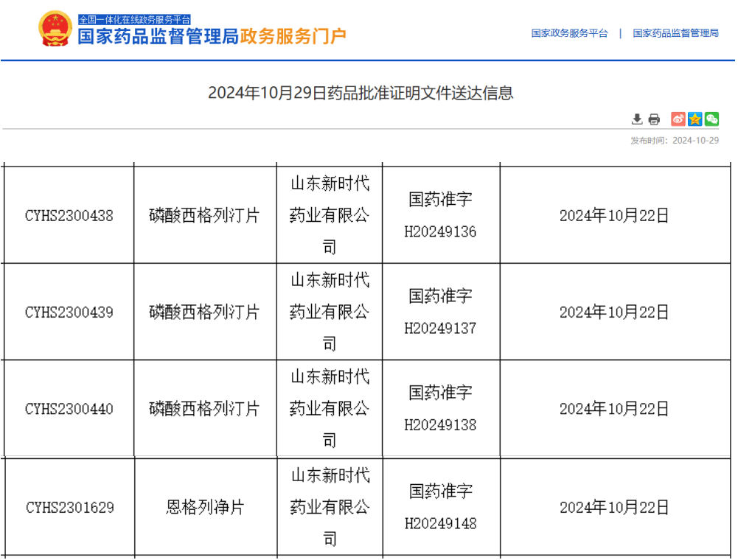Viewport: 738px width, 560px height.
Task: Click 全国一体化在线政务服务平台 banner text
Action: coord(135,20)
